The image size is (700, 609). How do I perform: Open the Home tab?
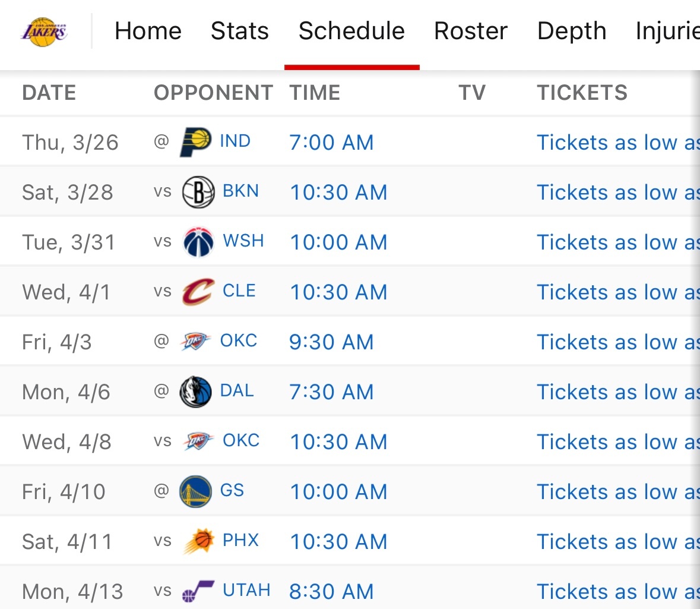pos(148,31)
